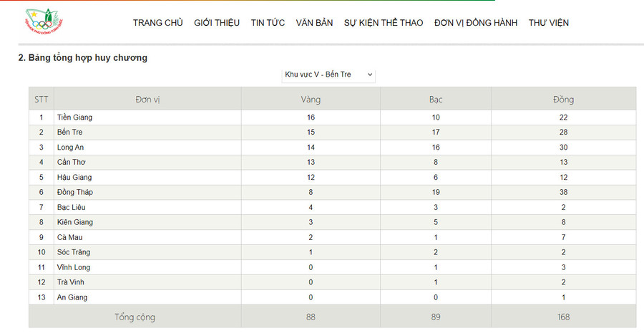Open the Trang Chủ menu
The height and width of the screenshot is (336, 644).
pyautogui.click(x=157, y=23)
